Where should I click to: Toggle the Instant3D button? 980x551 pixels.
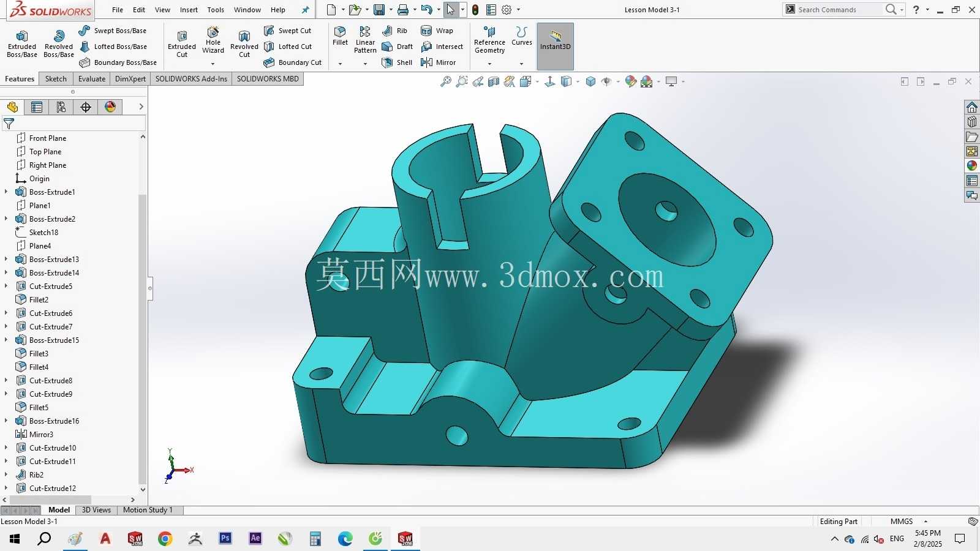pyautogui.click(x=556, y=47)
